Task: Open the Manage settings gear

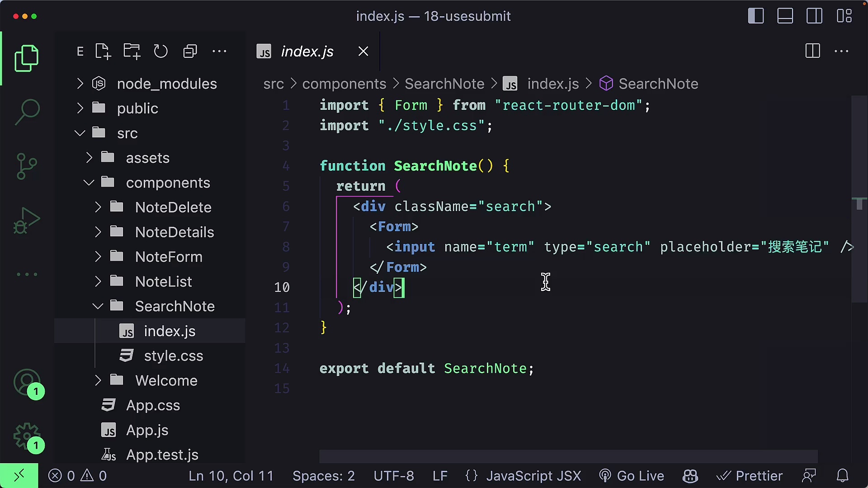Action: point(27,436)
